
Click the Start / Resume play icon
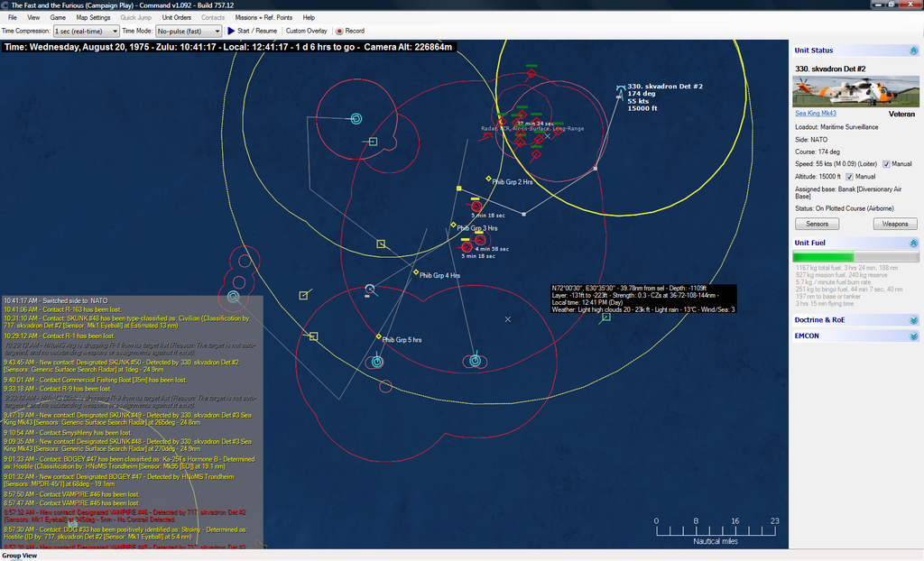point(231,31)
